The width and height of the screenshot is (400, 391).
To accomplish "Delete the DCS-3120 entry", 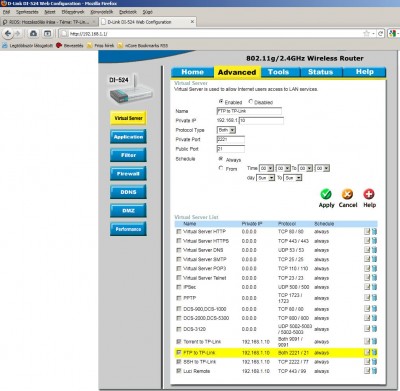I will pos(374,329).
